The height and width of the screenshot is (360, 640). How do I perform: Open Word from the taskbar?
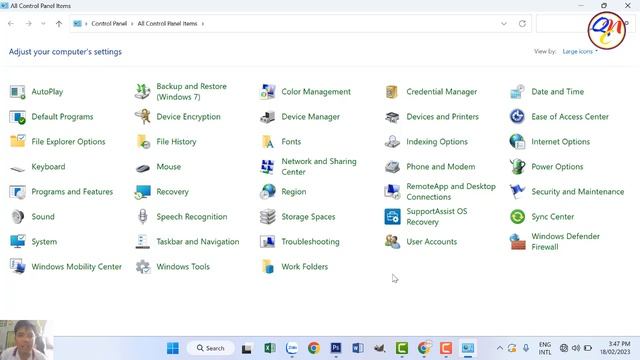(x=358, y=348)
